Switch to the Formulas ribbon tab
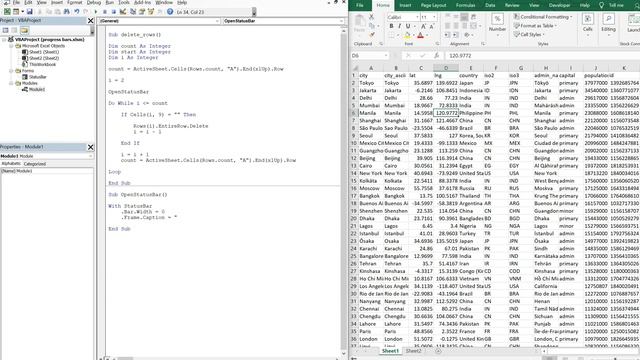This screenshot has width=640, height=360. pyautogui.click(x=465, y=5)
